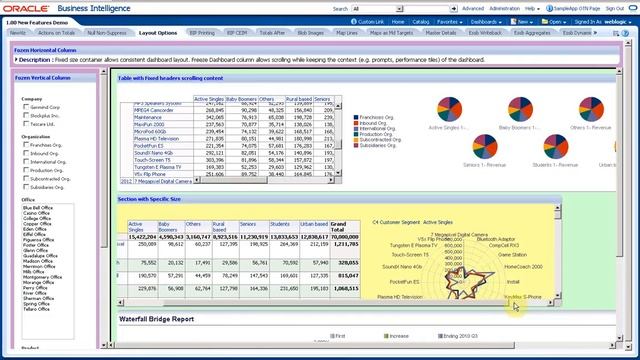Select Tellaro Office in Office list
This screenshot has height=360, width=640.
tap(36, 309)
